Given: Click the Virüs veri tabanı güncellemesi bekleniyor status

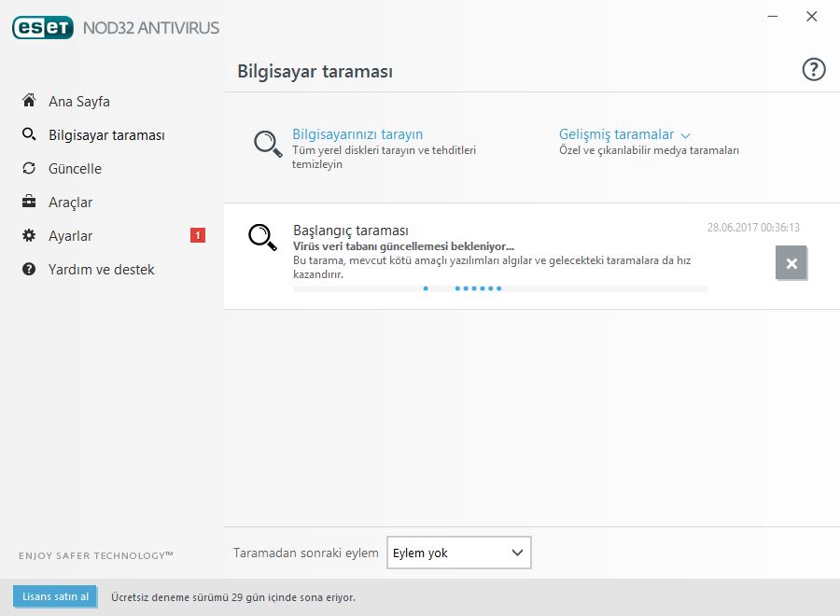Looking at the screenshot, I should pos(403,246).
